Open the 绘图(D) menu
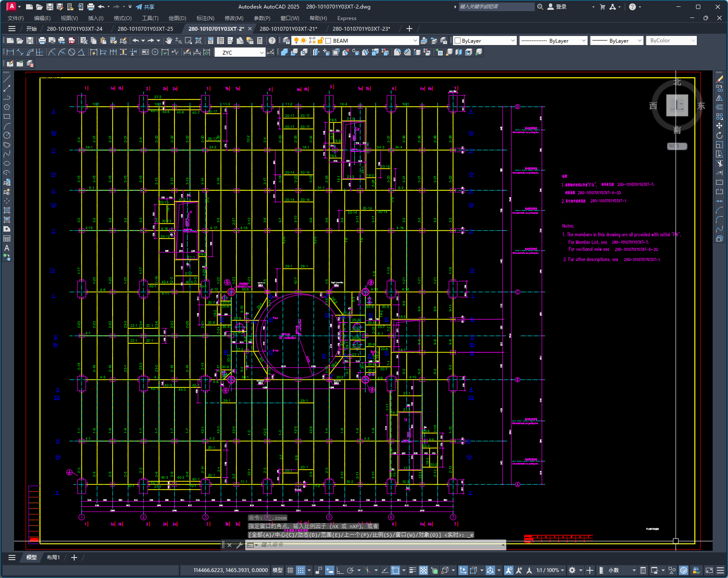 tap(177, 18)
